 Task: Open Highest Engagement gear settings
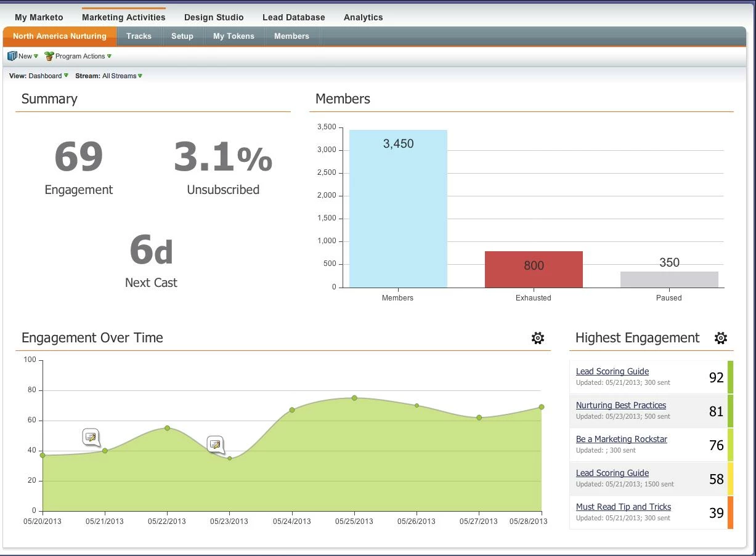(721, 338)
